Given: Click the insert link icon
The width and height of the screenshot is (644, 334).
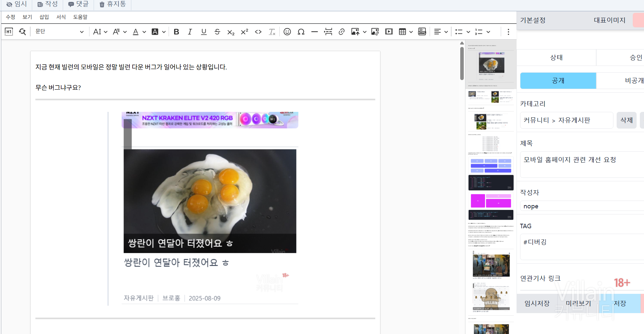Looking at the screenshot, I should point(341,32).
